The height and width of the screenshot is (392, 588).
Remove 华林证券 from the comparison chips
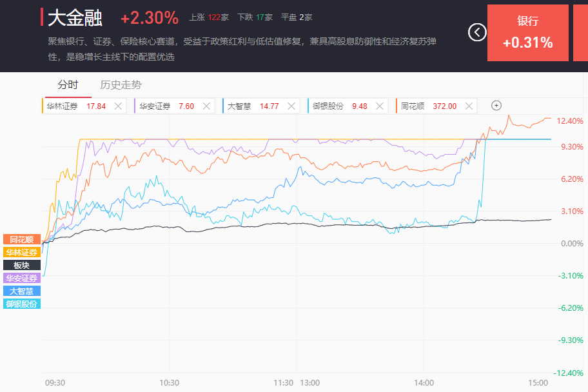[119, 106]
